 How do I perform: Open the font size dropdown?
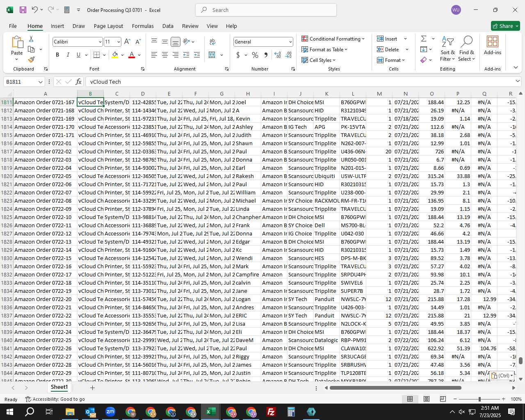(119, 42)
